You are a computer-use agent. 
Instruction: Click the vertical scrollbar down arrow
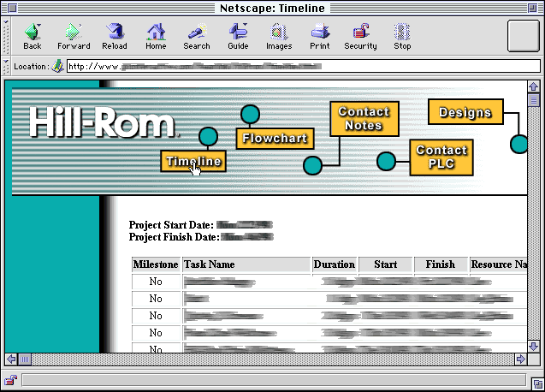tap(534, 346)
